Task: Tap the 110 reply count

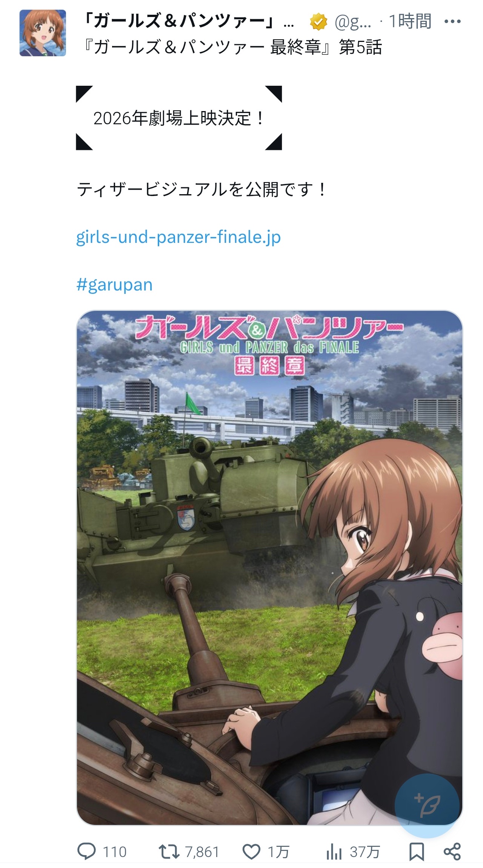Action: 115,852
